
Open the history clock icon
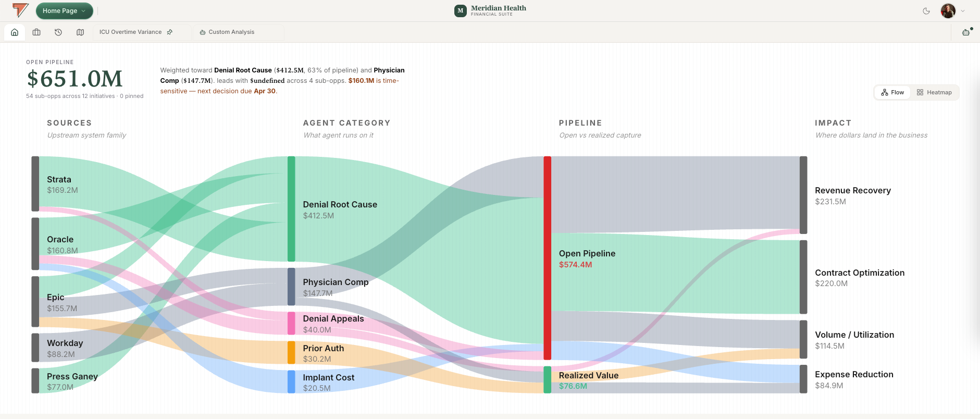point(58,32)
